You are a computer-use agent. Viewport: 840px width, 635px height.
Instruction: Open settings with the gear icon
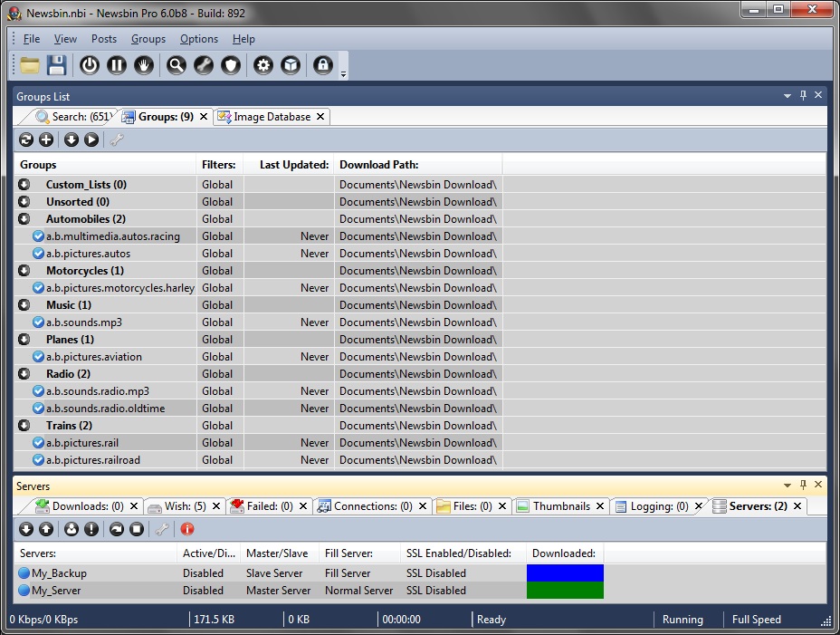[x=263, y=65]
